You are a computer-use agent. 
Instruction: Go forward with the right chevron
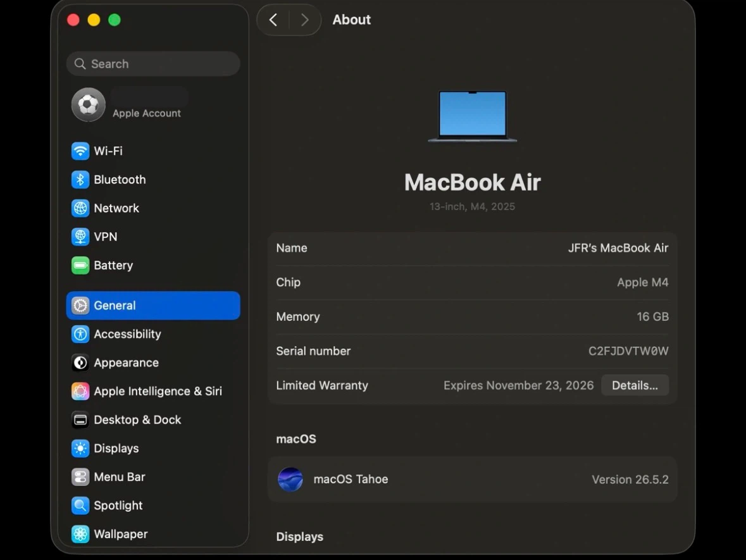[x=304, y=20]
